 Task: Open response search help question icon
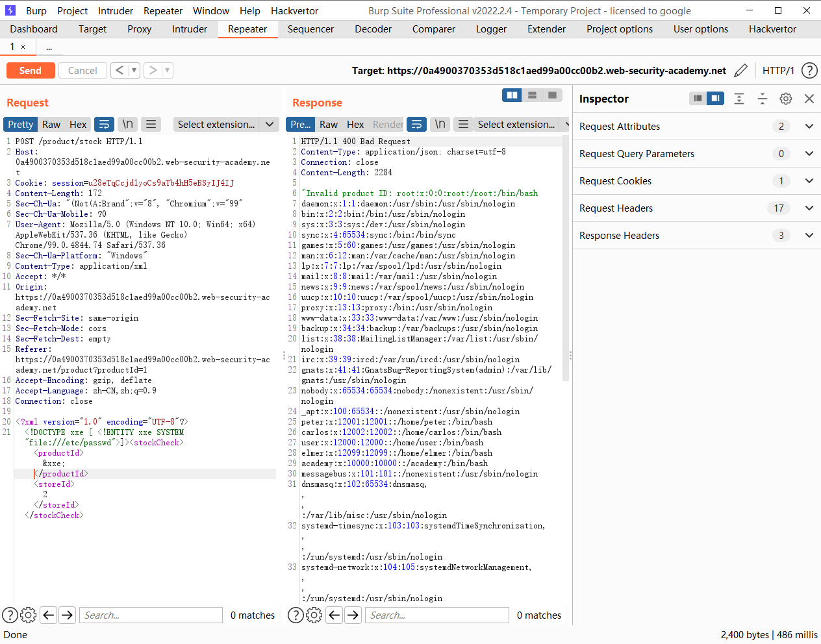coord(296,615)
